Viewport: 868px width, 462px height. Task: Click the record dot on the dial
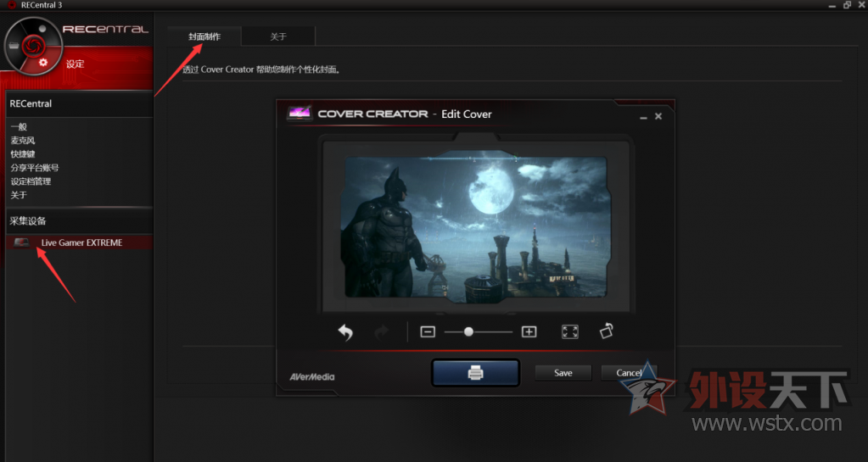point(42,29)
